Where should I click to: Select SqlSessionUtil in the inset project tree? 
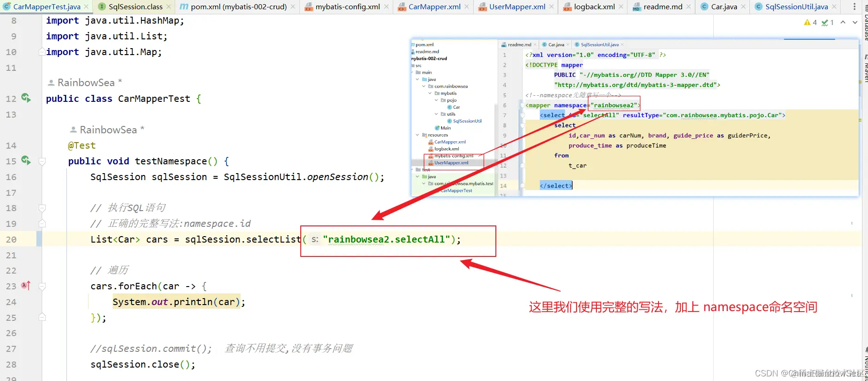tap(467, 121)
